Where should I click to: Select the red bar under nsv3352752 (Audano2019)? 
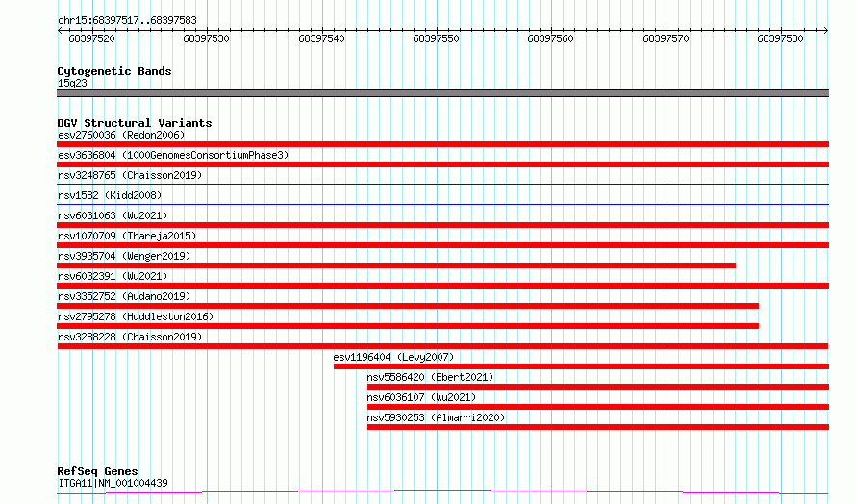click(408, 306)
